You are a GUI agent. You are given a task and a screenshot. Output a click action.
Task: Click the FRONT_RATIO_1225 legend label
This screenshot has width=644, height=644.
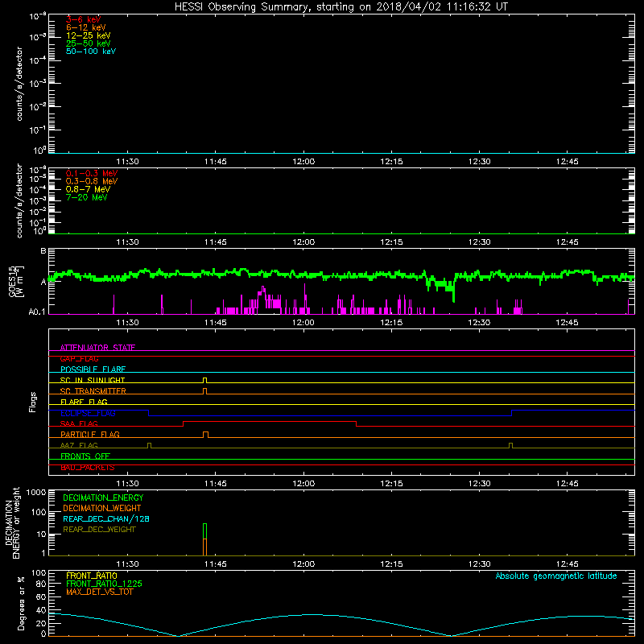104,584
